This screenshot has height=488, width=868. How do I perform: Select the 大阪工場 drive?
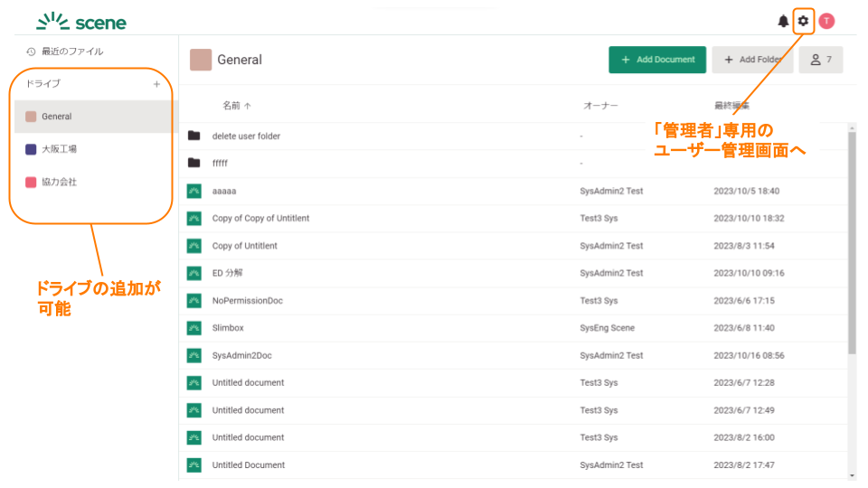[59, 149]
